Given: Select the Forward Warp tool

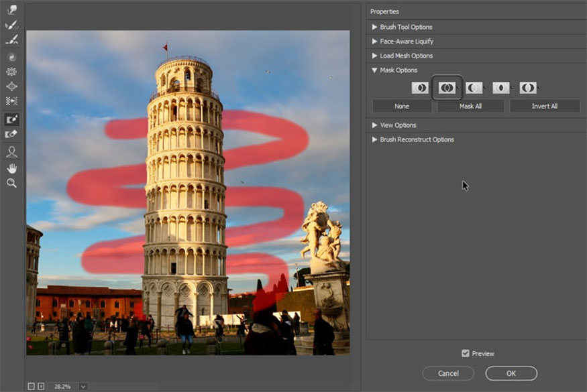Looking at the screenshot, I should coord(11,10).
